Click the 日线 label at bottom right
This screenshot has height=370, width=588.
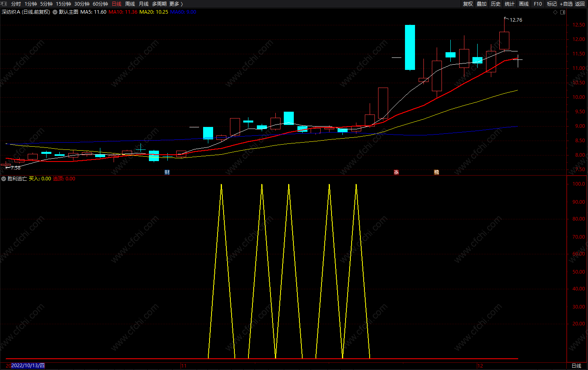(576, 366)
